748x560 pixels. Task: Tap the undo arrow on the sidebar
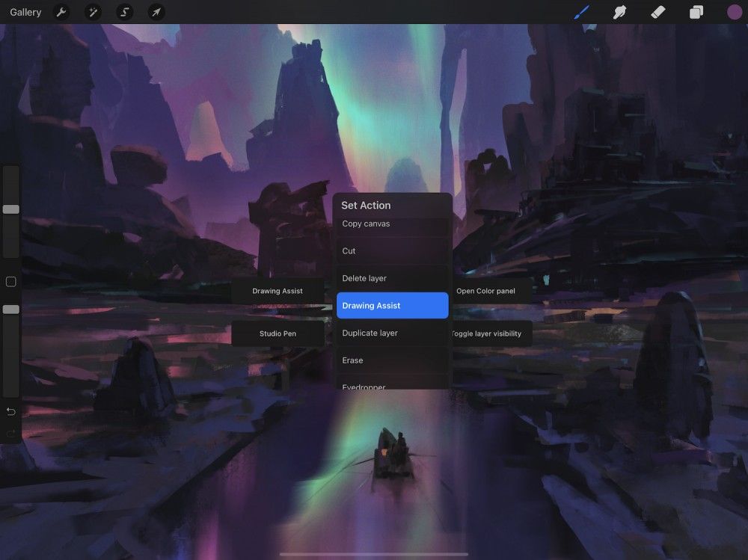10,411
